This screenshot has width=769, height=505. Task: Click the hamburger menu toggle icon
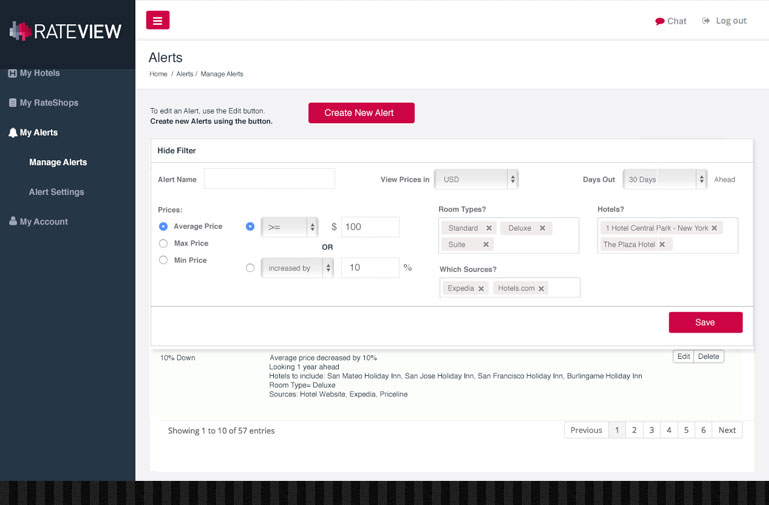157,20
